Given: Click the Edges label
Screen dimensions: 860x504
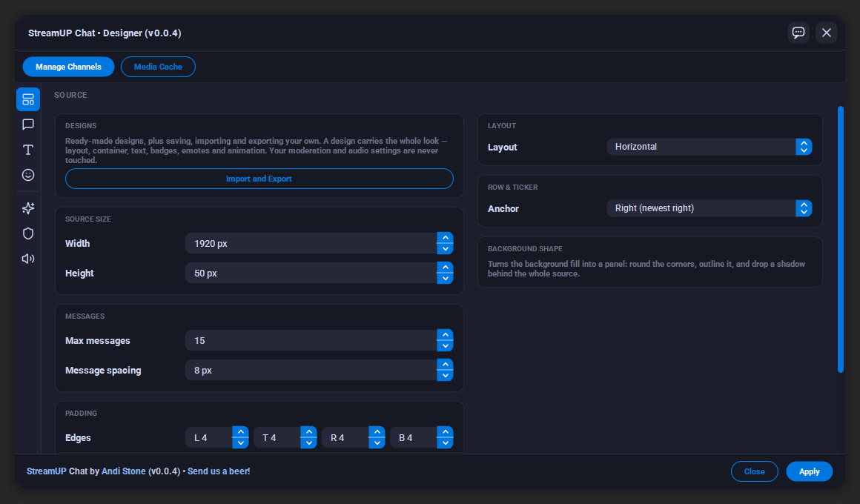Looking at the screenshot, I should pyautogui.click(x=78, y=437).
